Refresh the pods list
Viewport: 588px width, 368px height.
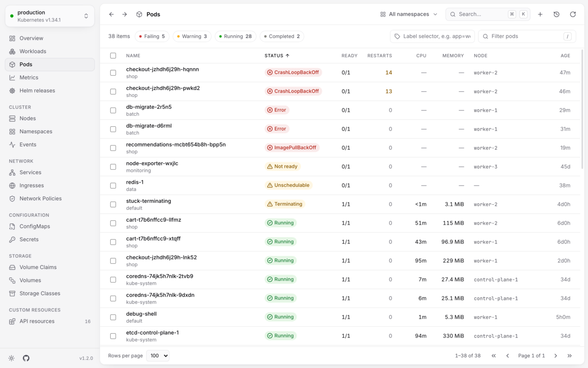pos(573,14)
